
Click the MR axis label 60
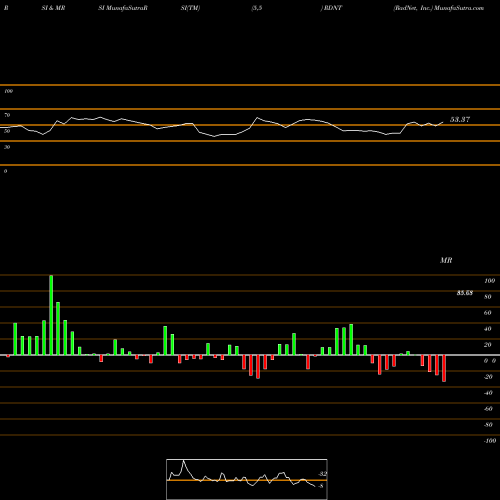(488, 313)
